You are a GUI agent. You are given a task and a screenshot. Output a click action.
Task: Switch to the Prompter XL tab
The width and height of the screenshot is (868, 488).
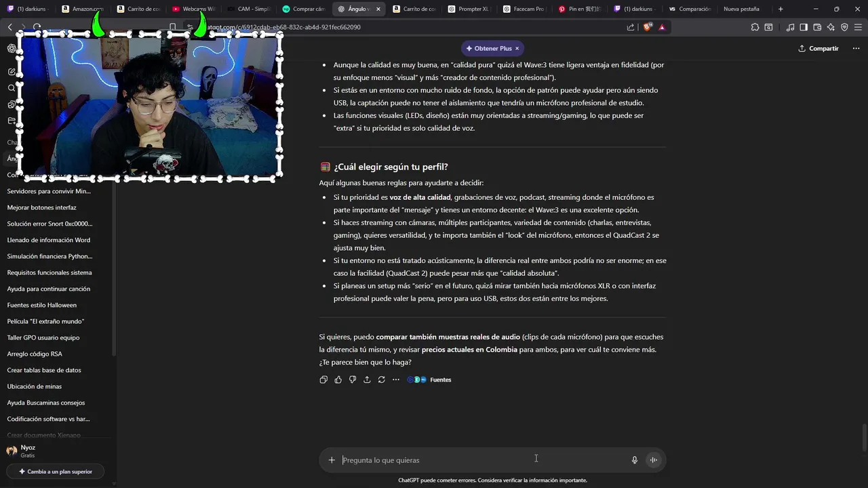tap(469, 9)
